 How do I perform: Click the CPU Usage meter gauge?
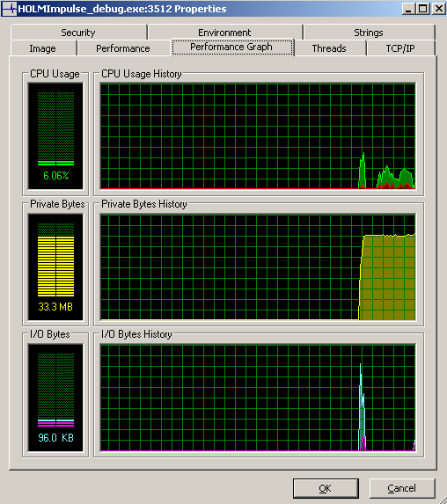coord(55,136)
